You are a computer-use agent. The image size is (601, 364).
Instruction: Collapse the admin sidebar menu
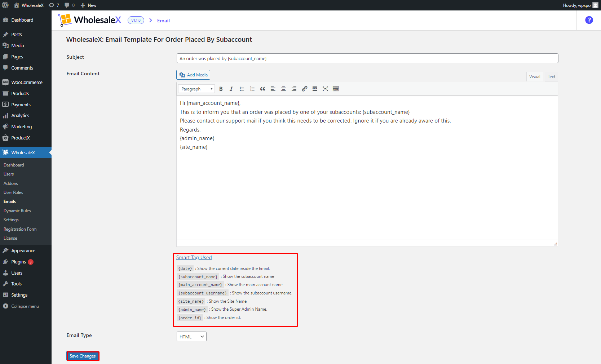point(21,306)
